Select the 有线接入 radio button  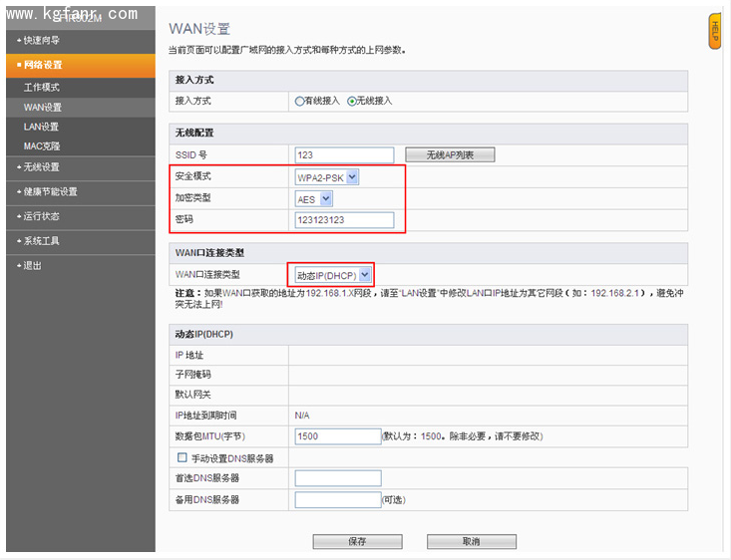(x=300, y=101)
